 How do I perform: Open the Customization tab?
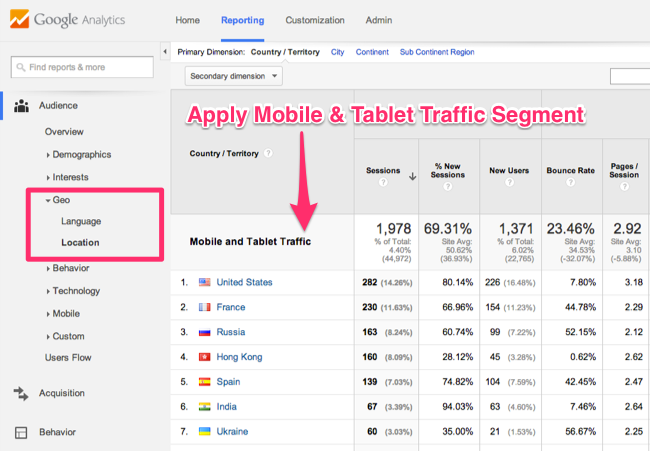(x=315, y=20)
